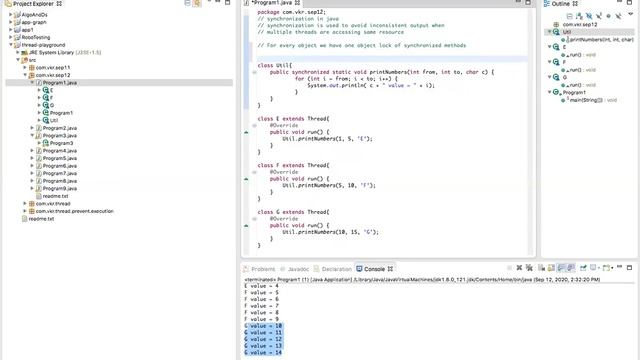The height and width of the screenshot is (360, 640).
Task: Click Clear Console icon
Action: tap(542, 268)
